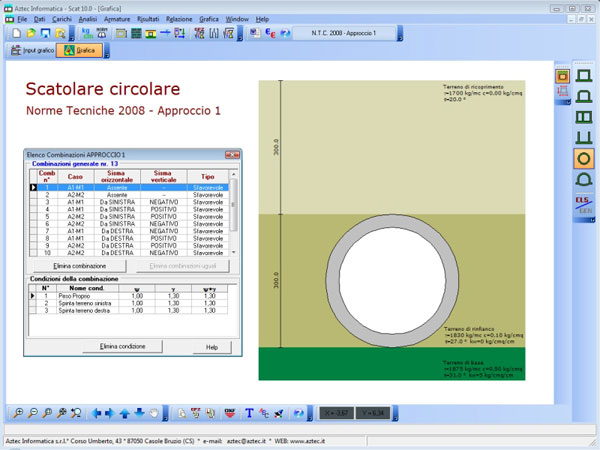Viewport: 600px width, 450px height.
Task: Select combination row 2 A2-M2 Assente
Action: point(129,195)
